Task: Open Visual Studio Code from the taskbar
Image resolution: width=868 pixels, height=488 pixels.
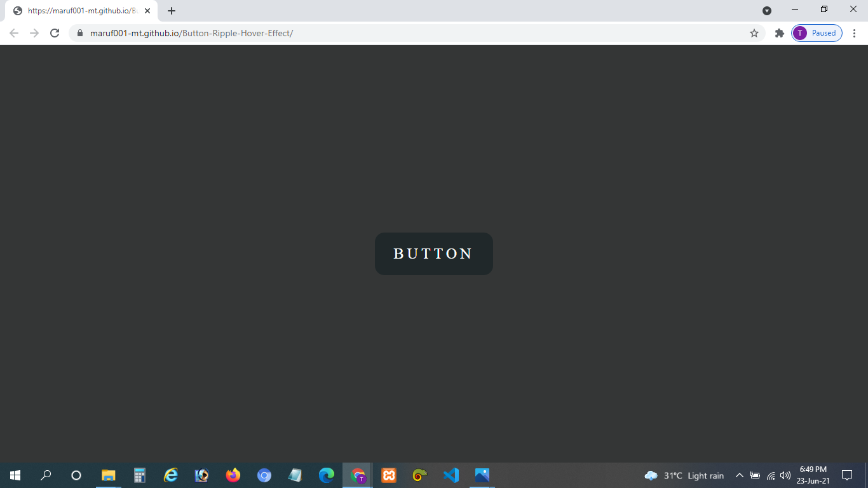Action: point(451,475)
